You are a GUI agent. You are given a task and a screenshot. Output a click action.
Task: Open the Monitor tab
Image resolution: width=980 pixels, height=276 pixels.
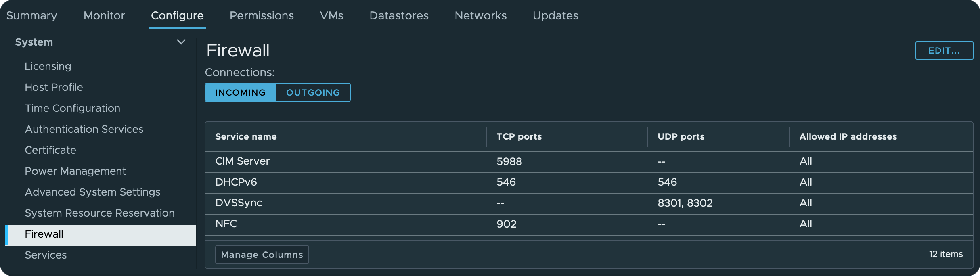coord(104,15)
